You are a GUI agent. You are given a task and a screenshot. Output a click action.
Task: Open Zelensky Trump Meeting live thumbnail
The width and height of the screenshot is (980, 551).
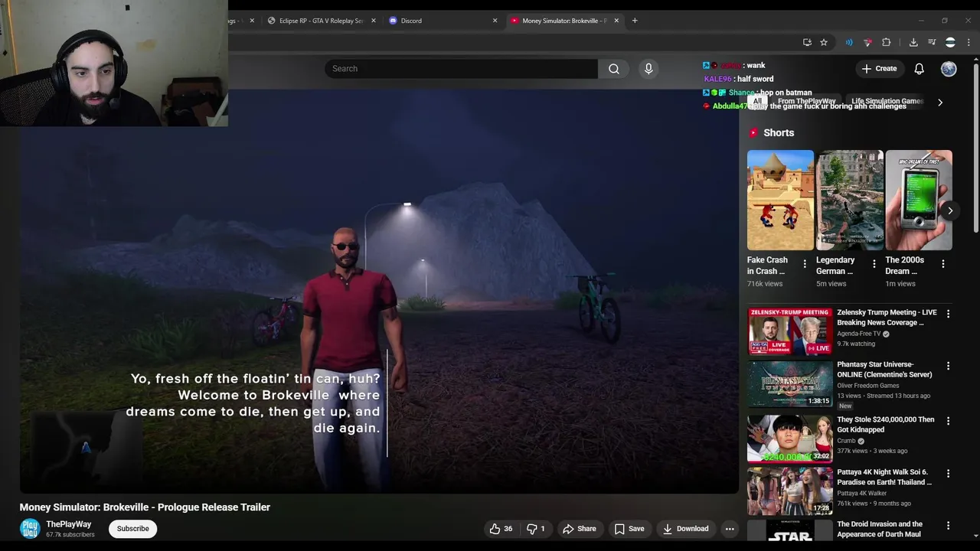pos(789,331)
